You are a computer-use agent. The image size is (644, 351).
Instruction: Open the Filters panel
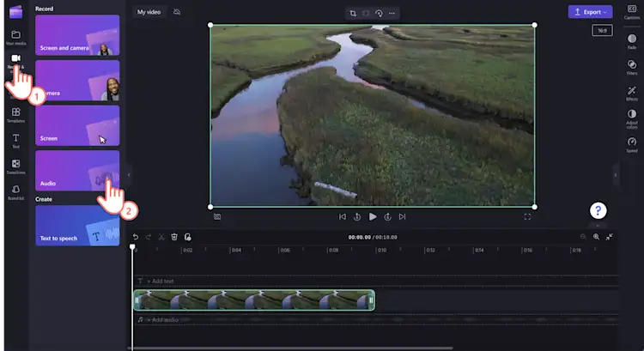pyautogui.click(x=632, y=67)
